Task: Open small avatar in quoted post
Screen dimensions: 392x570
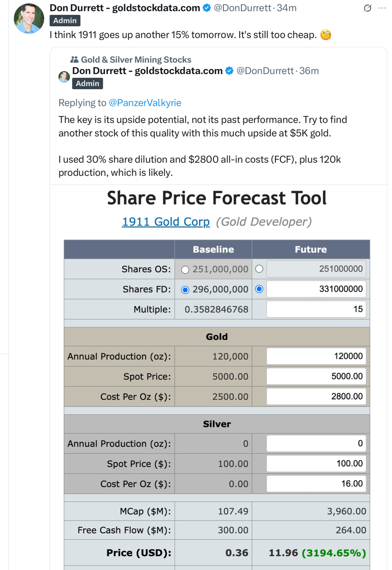Action: (64, 77)
